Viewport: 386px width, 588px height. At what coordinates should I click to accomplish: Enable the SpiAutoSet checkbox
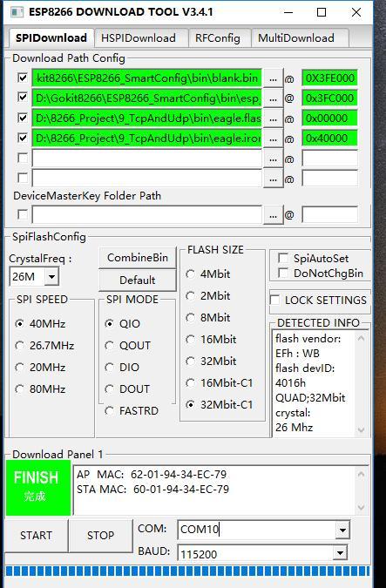[x=283, y=258]
